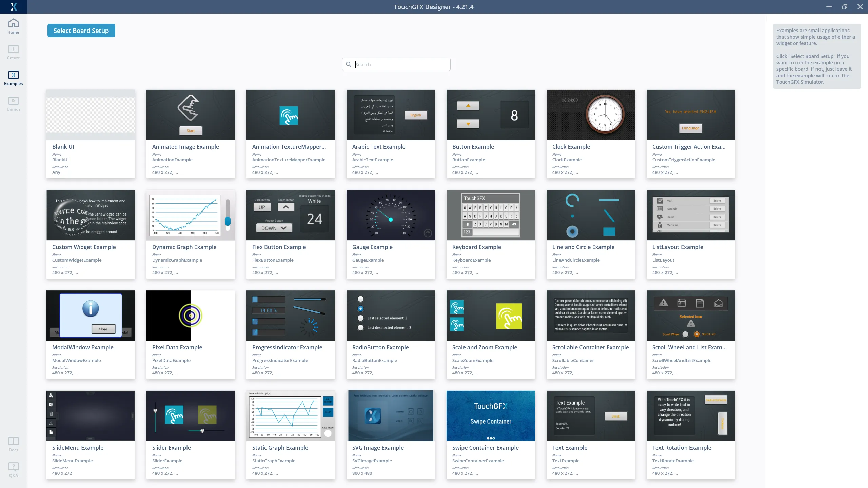Open the SVG Image Example thumbnail
Image resolution: width=868 pixels, height=488 pixels.
(391, 415)
